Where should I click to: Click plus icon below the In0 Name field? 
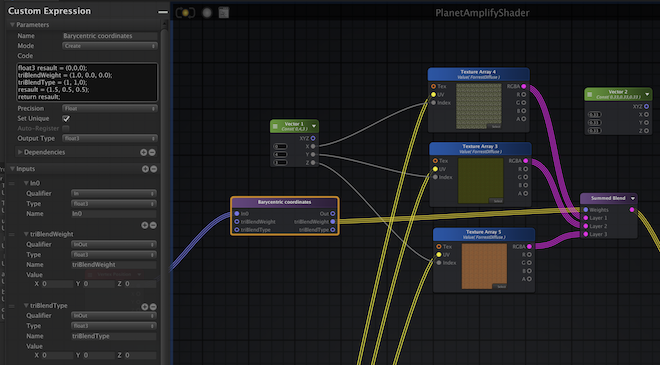(x=144, y=225)
